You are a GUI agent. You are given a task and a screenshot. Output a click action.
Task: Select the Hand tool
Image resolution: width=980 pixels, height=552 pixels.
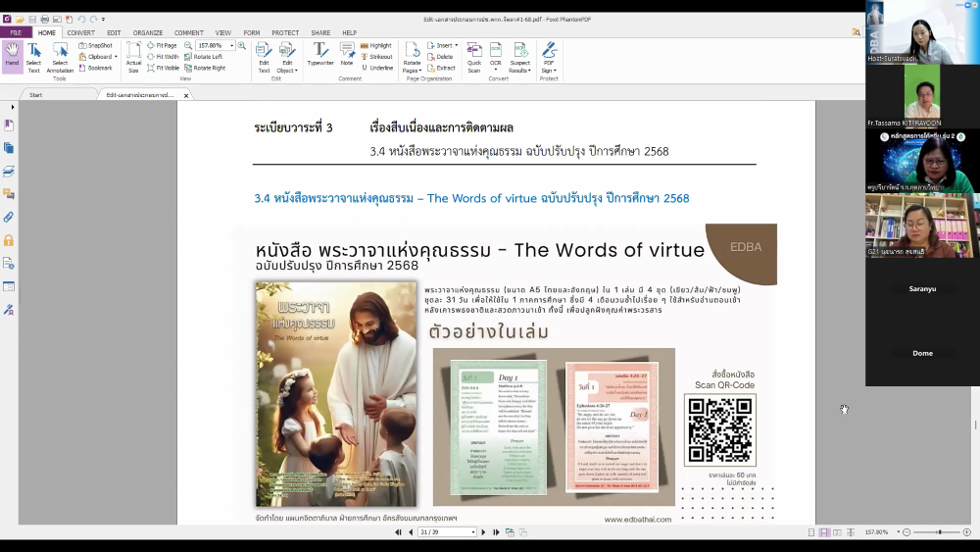click(12, 56)
